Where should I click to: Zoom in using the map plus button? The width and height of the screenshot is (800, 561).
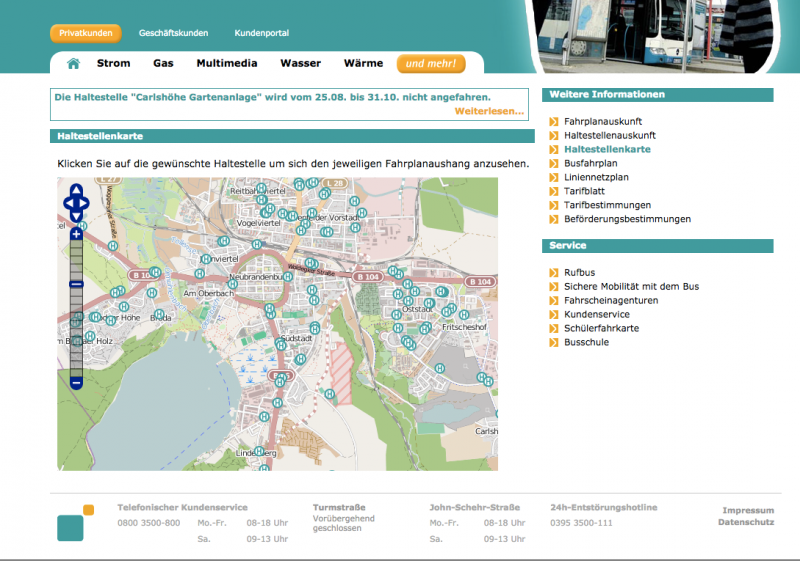coord(76,234)
